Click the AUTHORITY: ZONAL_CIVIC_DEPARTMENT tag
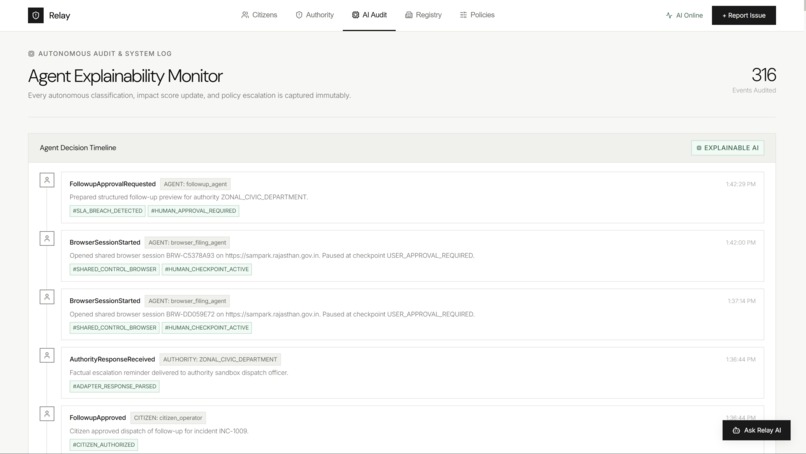The height and width of the screenshot is (454, 806). (x=220, y=359)
